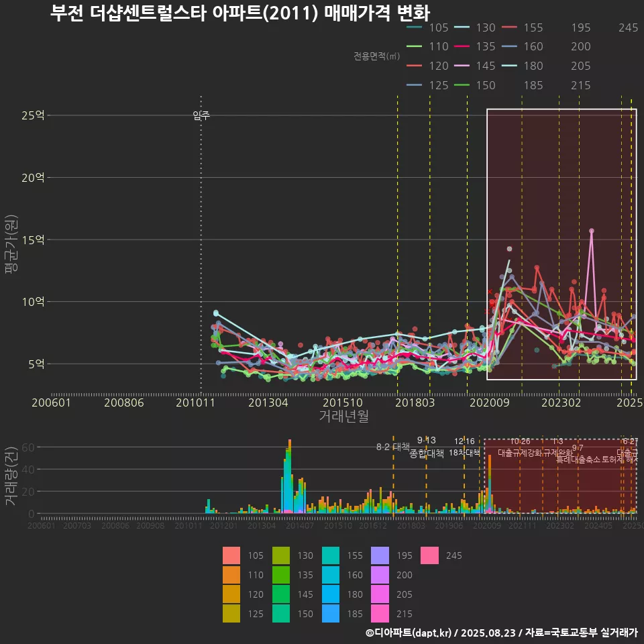Click the pink 145 peak data point above 15억

(592, 231)
